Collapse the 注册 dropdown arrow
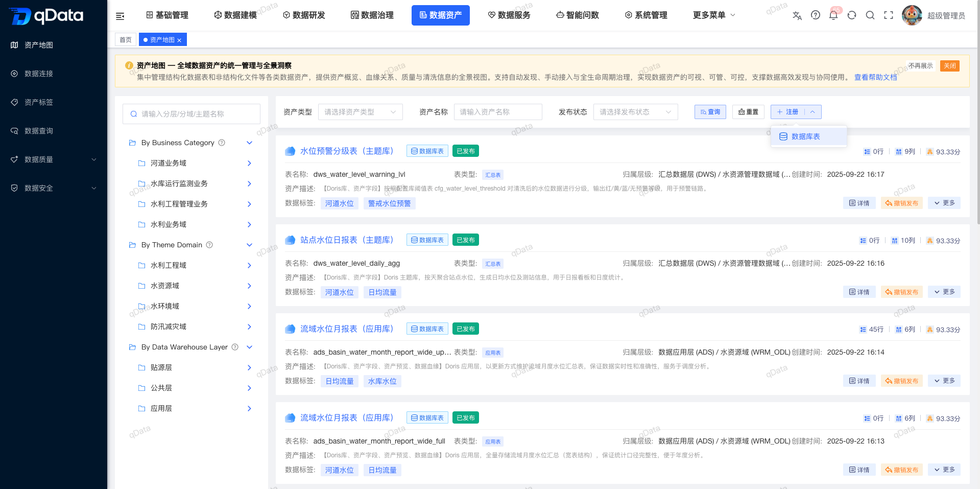Screen dimensions: 980x489 pyautogui.click(x=812, y=112)
